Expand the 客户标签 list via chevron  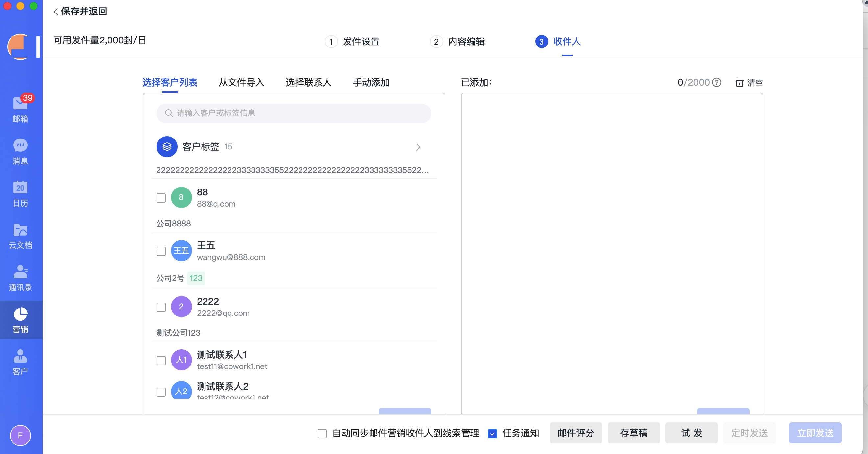tap(418, 147)
